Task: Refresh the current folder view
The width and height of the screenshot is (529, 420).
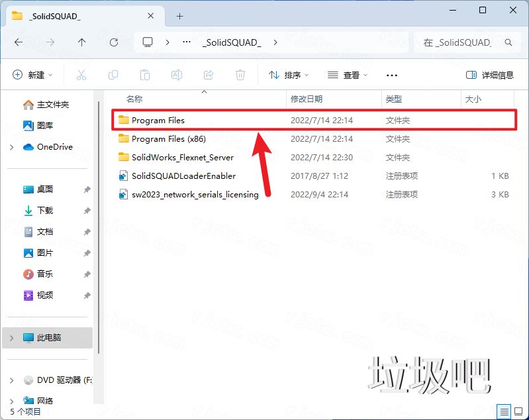Action: [x=114, y=42]
